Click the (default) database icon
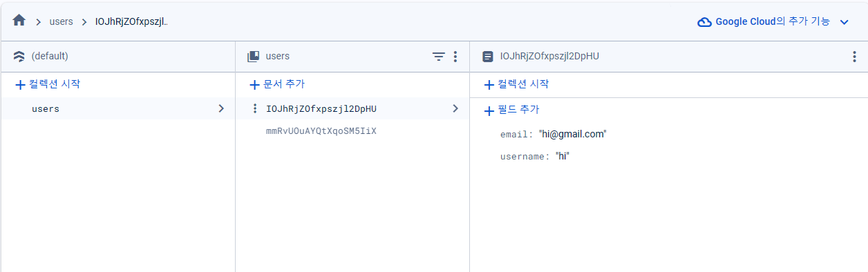This screenshot has height=272, width=868. 19,57
